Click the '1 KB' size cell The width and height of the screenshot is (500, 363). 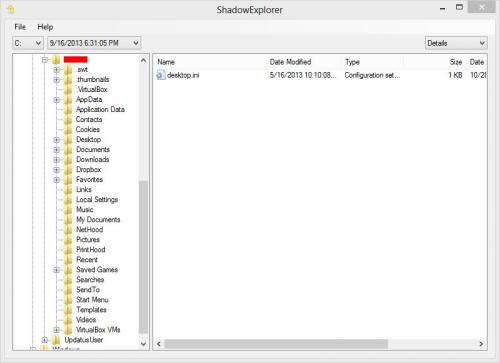(x=455, y=75)
